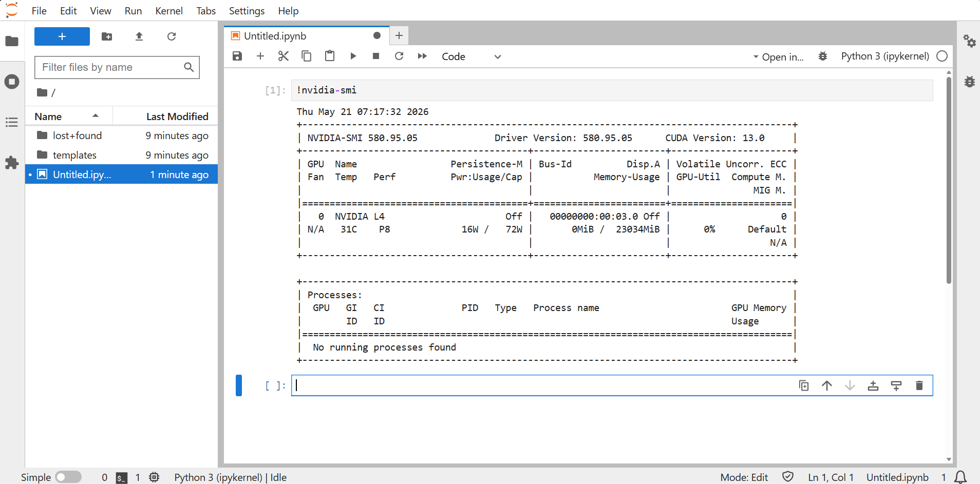
Task: Click the terminals count status icon
Action: pyautogui.click(x=121, y=478)
